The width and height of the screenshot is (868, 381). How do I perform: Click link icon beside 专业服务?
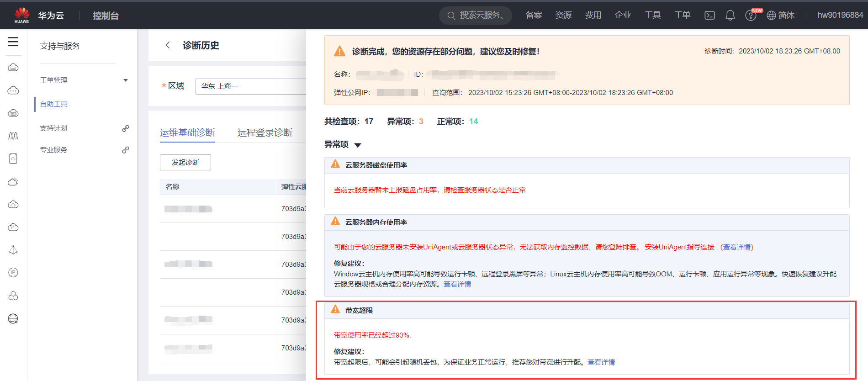(x=126, y=150)
